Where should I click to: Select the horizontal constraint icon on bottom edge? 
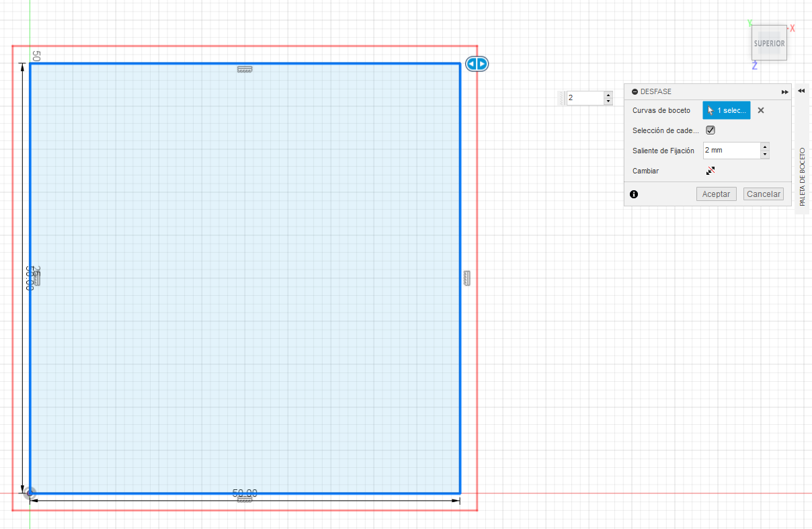tap(245, 499)
